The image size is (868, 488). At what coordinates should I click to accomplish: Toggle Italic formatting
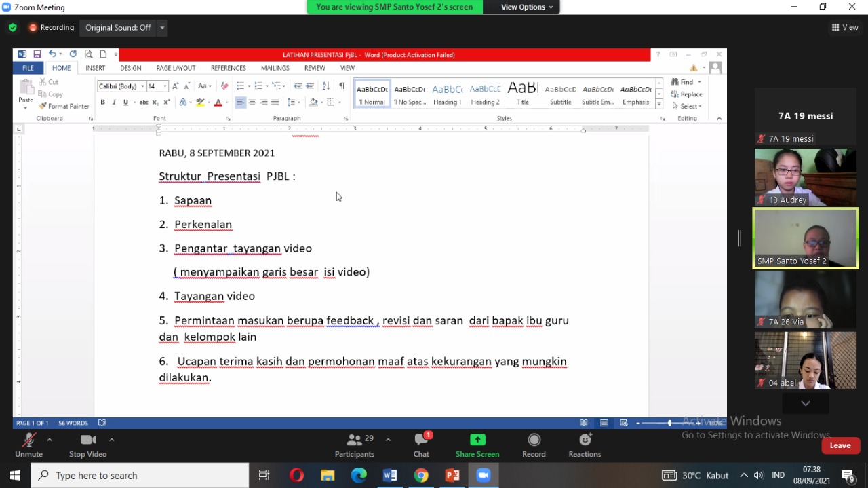click(x=114, y=102)
